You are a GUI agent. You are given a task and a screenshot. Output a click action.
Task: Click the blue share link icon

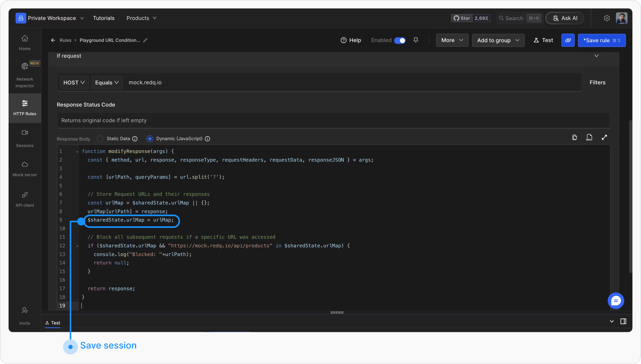[568, 40]
